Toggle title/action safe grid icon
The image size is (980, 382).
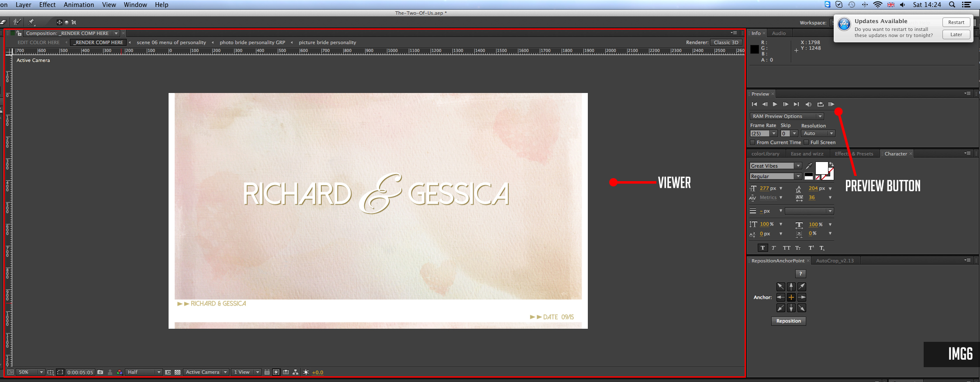pos(51,372)
